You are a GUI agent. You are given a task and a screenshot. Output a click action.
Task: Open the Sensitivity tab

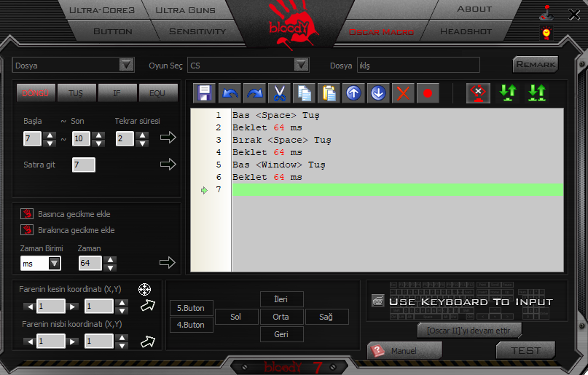[x=197, y=31]
